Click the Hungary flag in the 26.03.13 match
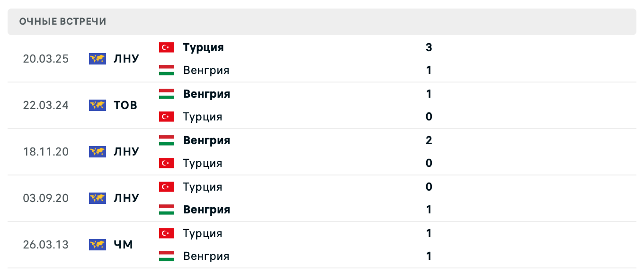The height and width of the screenshot is (276, 644). coord(167,256)
